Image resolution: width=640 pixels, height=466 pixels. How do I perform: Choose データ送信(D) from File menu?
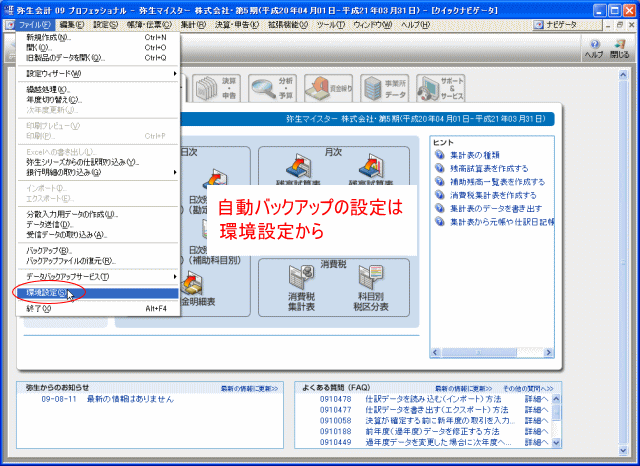98,224
